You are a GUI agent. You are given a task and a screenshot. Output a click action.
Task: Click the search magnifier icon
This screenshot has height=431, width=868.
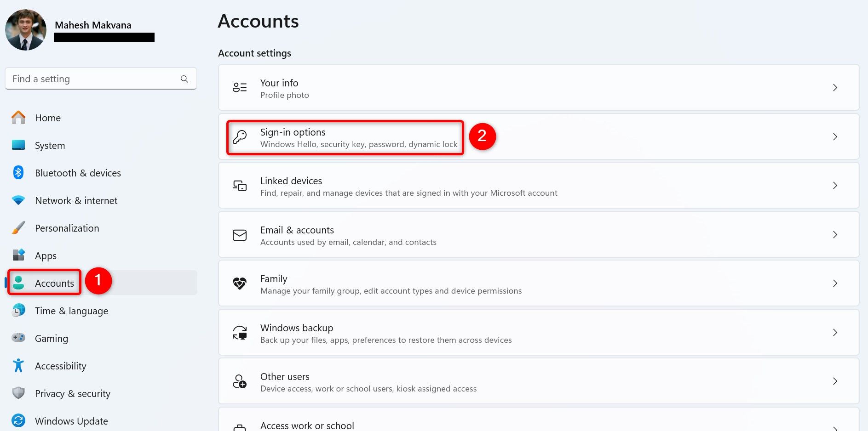pos(184,79)
